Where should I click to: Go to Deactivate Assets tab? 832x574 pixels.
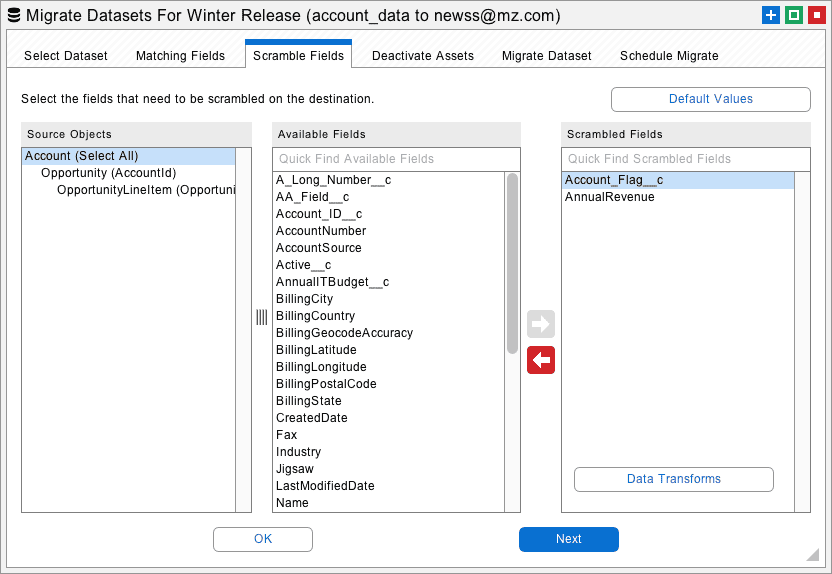[x=423, y=56]
